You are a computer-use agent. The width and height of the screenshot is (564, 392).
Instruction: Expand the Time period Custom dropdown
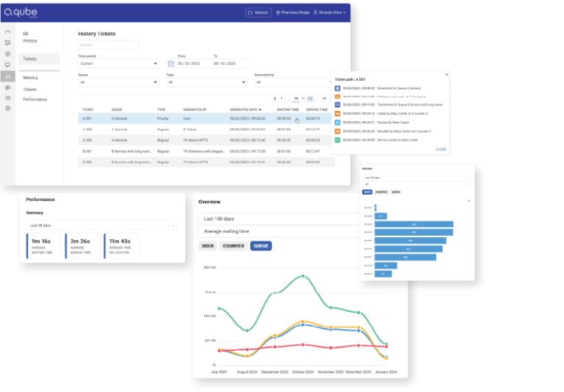tap(118, 64)
